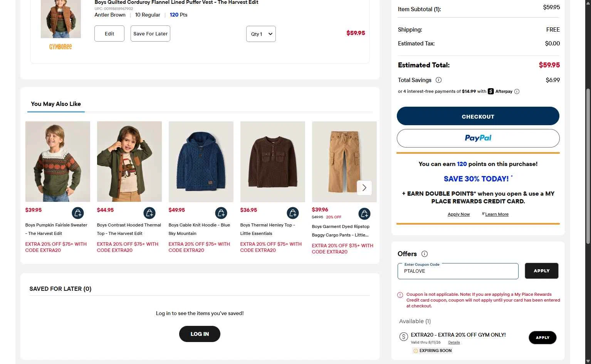This screenshot has height=364, width=591.
Task: Focus the Enter Coupon Code field
Action: click(458, 271)
